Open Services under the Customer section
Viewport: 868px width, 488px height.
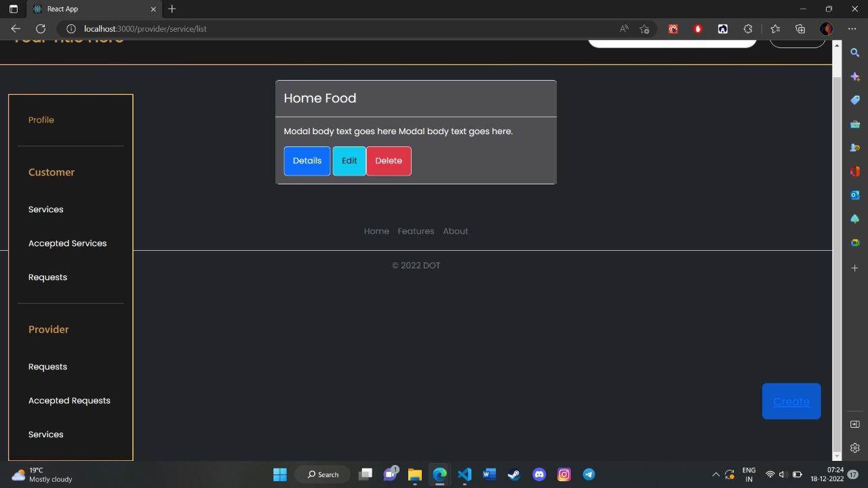(46, 209)
